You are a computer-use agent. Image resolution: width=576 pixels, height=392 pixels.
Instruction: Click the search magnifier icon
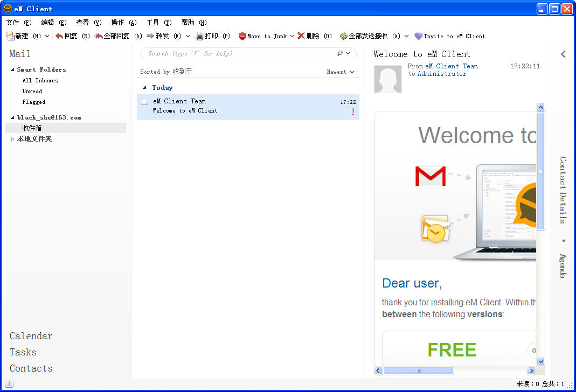340,53
